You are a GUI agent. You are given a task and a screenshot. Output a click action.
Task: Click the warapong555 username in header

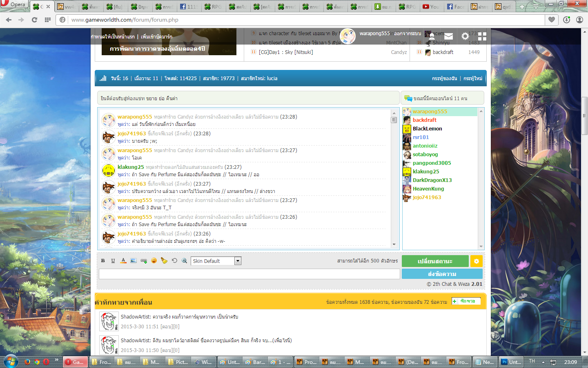click(x=375, y=34)
